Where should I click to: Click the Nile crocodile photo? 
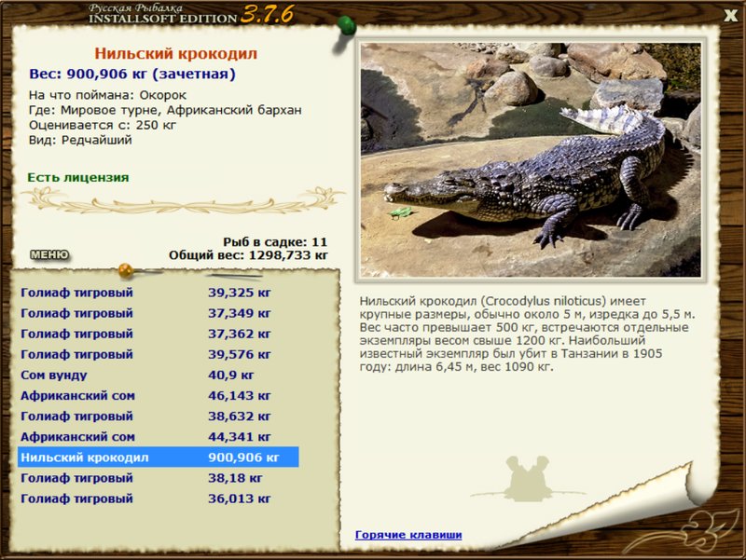531,159
